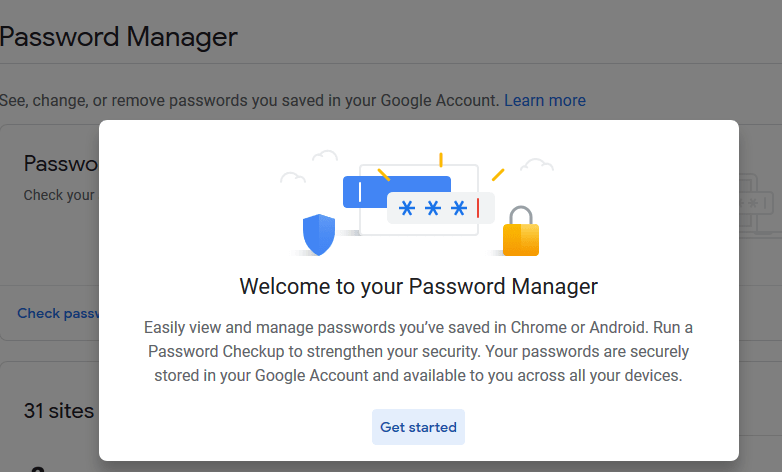The height and width of the screenshot is (472, 782).
Task: Click the red cursor mark in the password graphic
Action: (478, 208)
